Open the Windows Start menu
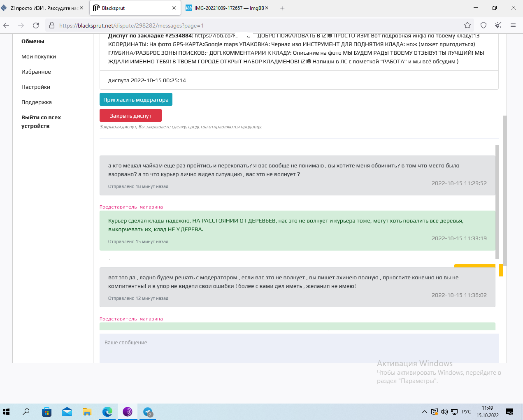The width and height of the screenshot is (523, 420). [x=6, y=412]
